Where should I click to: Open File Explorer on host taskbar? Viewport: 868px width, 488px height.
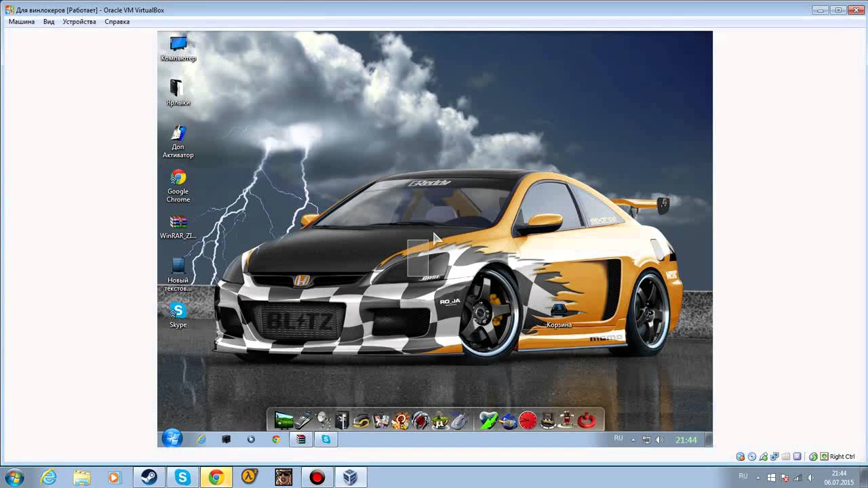click(x=81, y=477)
